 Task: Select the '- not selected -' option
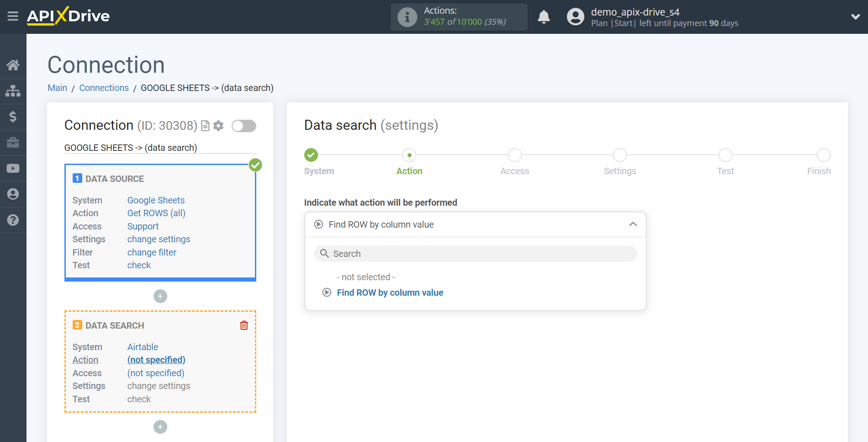366,277
